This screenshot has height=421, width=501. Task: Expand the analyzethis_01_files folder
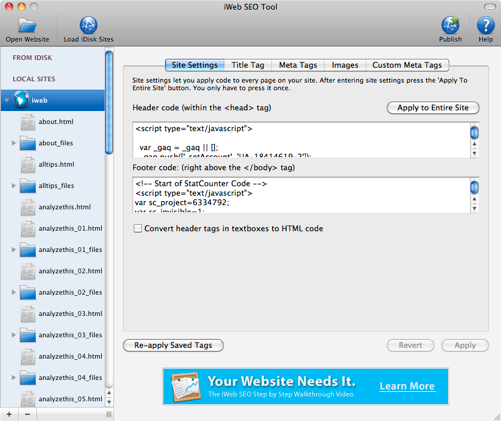click(14, 250)
